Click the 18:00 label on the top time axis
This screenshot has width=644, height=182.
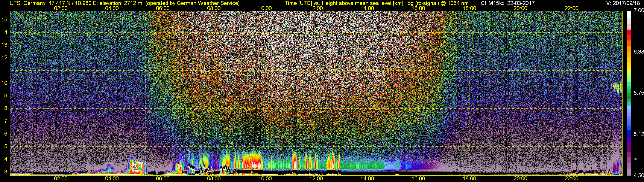(469, 8)
